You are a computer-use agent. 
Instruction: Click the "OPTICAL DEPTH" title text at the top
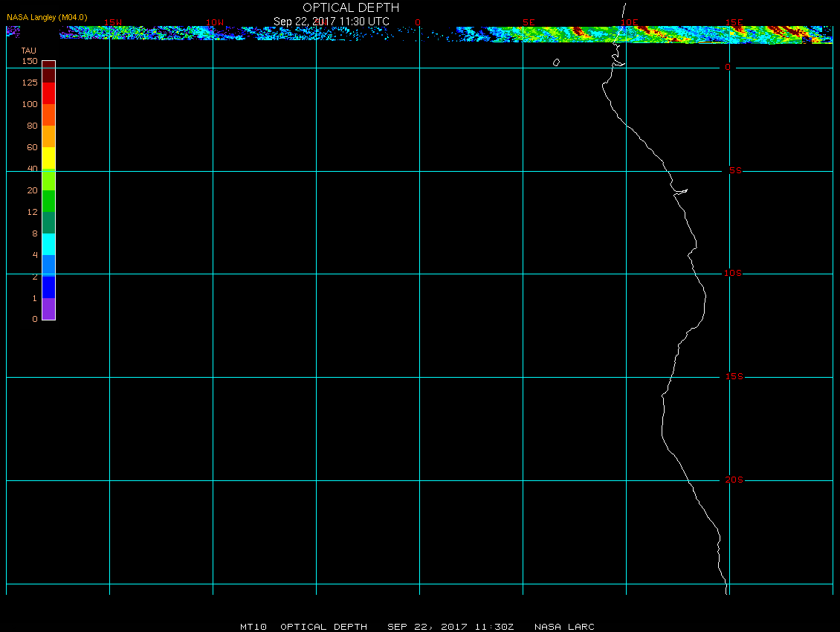[x=351, y=7]
